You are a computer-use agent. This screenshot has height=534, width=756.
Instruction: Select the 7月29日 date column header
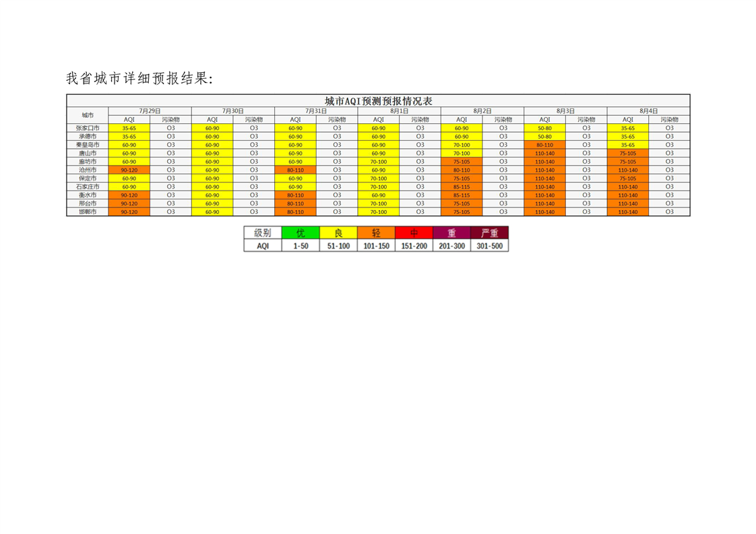tap(150, 110)
